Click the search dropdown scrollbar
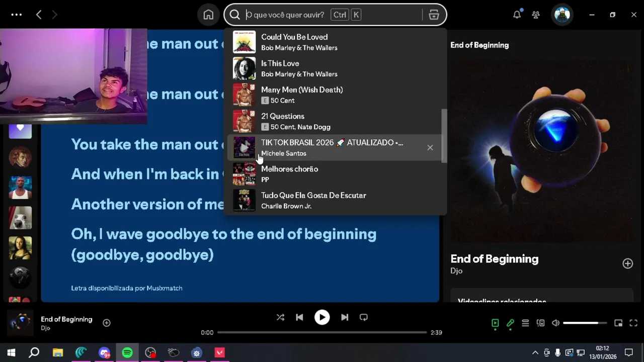 [444, 136]
